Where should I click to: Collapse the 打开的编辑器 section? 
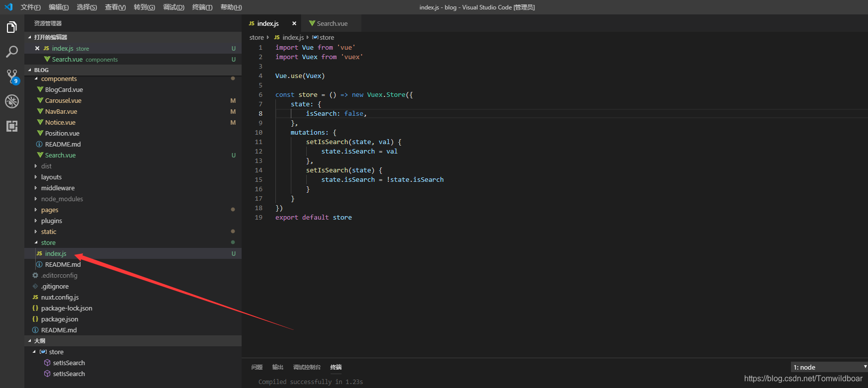click(x=133, y=37)
